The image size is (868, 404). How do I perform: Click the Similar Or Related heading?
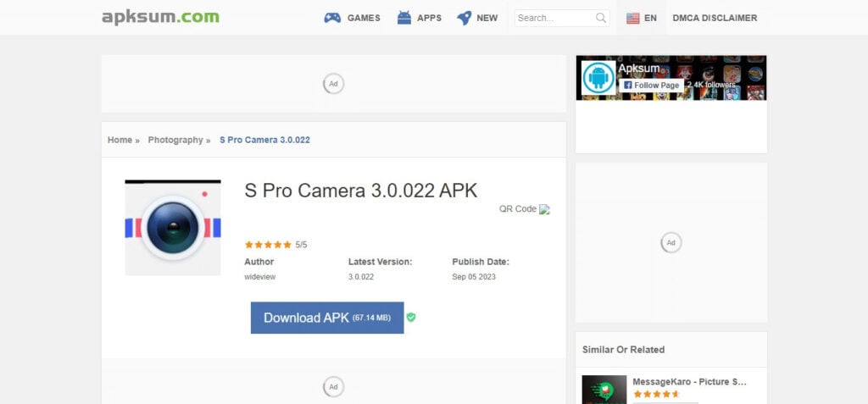(x=623, y=350)
